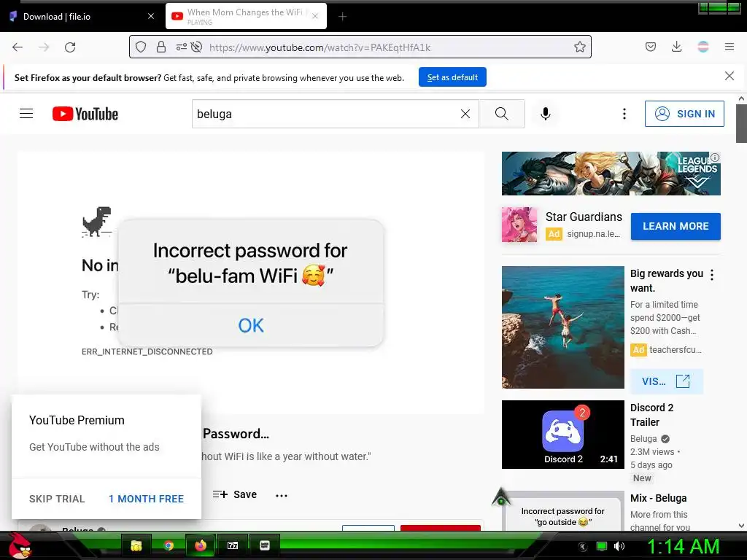This screenshot has width=747, height=560.
Task: Open more actions ellipsis under video
Action: click(282, 495)
